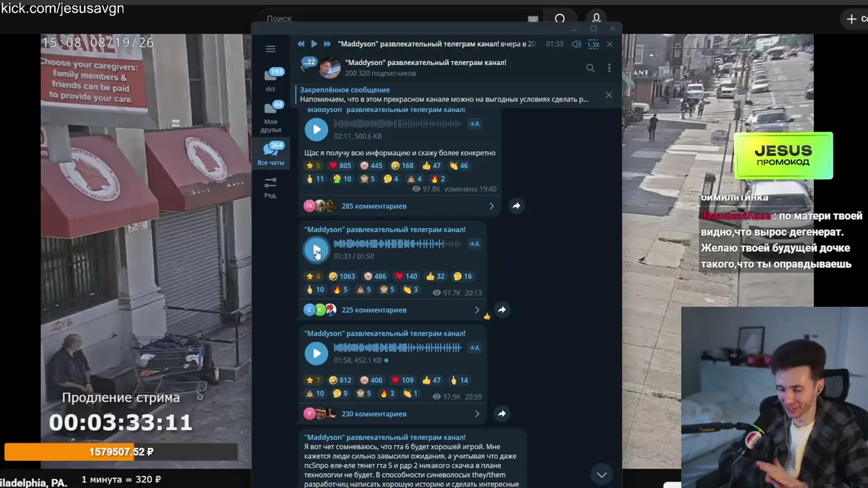Viewport: 868px width, 488px height.
Task: Open the Maddyson channel avatar
Action: [x=330, y=68]
